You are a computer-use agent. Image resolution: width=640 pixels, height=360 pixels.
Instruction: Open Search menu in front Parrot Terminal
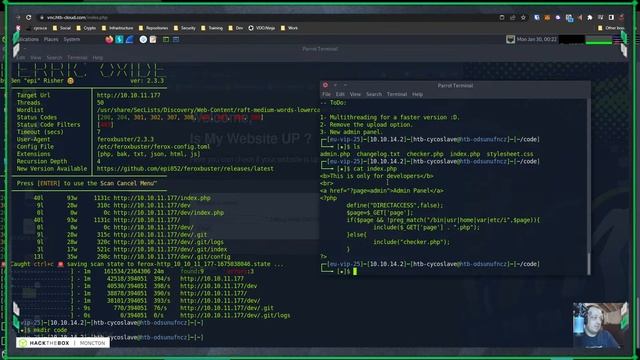pos(373,94)
